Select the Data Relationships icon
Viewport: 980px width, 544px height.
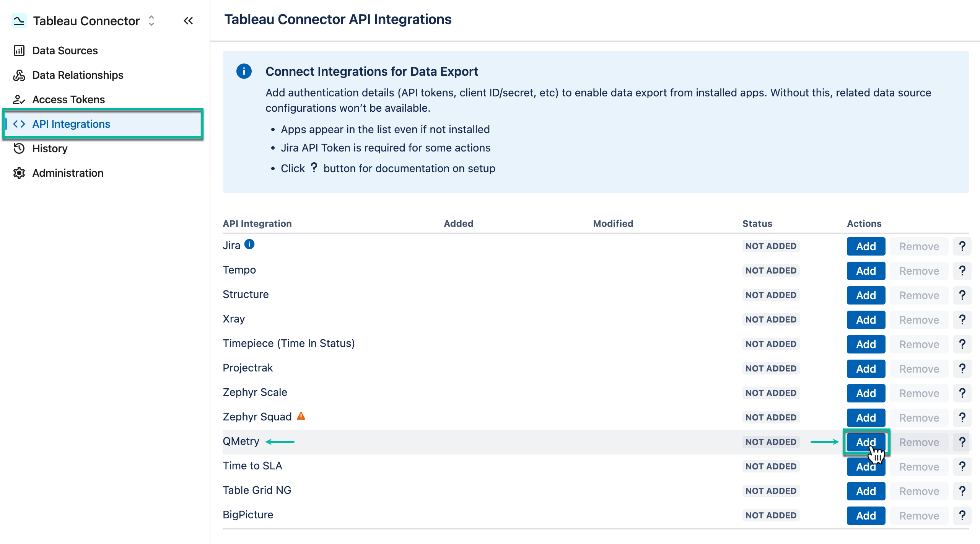[x=19, y=75]
